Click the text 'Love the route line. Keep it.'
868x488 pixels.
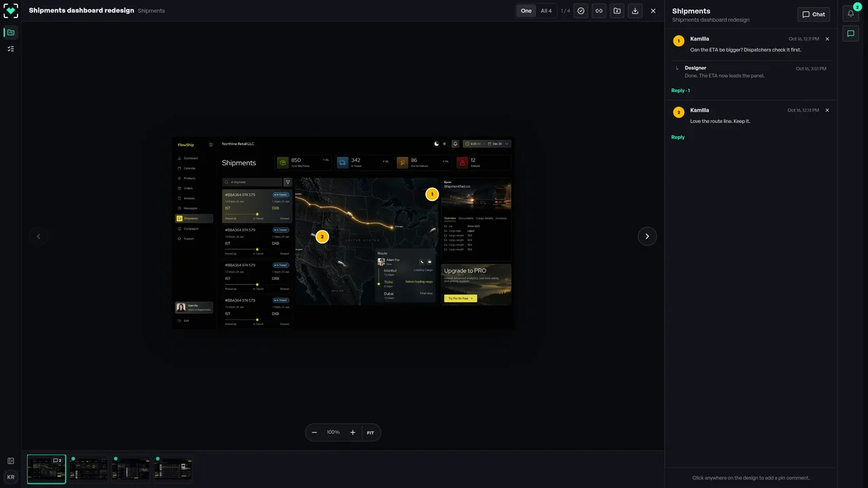pyautogui.click(x=720, y=121)
